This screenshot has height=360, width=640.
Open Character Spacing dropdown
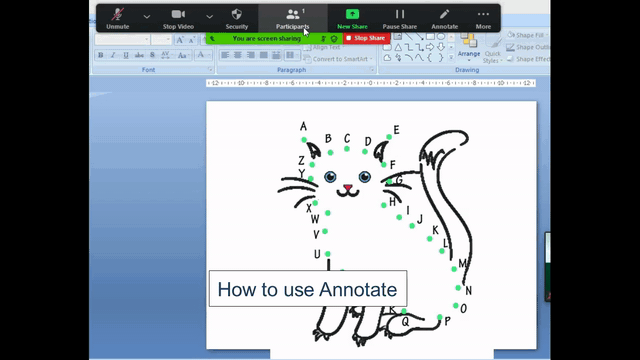pos(166,55)
